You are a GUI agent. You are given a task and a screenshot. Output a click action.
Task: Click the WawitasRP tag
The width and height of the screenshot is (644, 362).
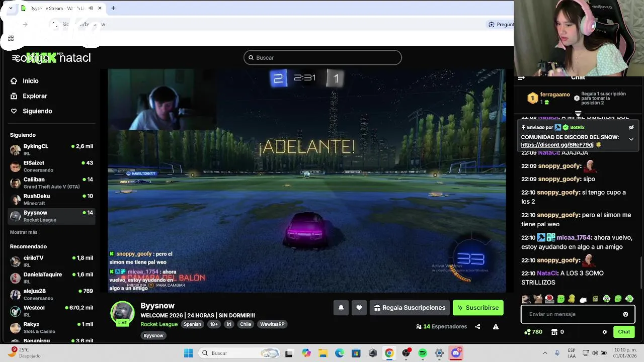click(272, 324)
